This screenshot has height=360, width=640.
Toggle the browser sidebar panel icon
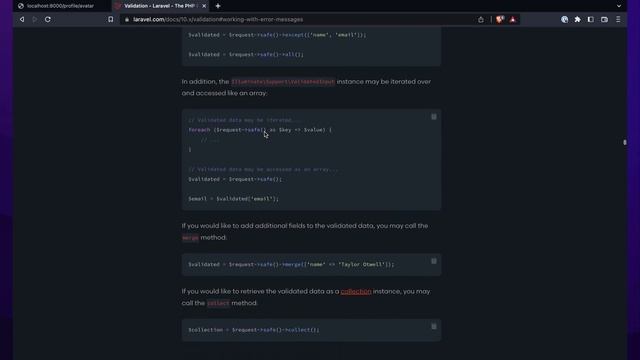591,19
